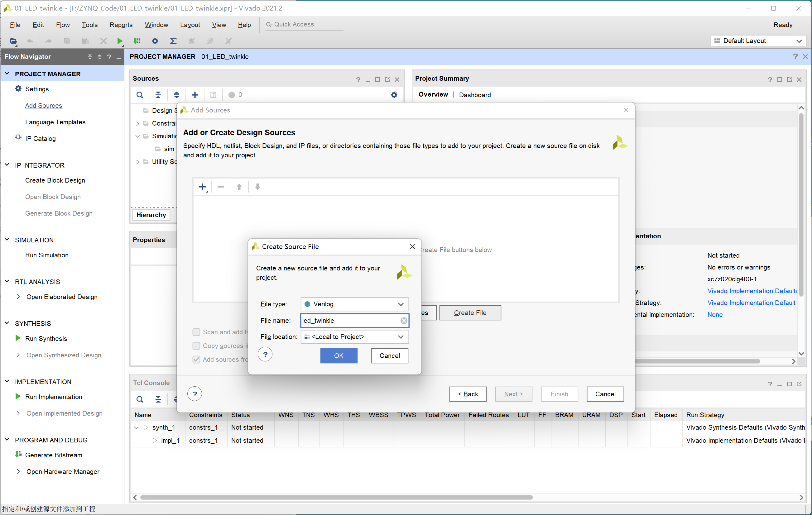Open the File menu

[x=15, y=25]
